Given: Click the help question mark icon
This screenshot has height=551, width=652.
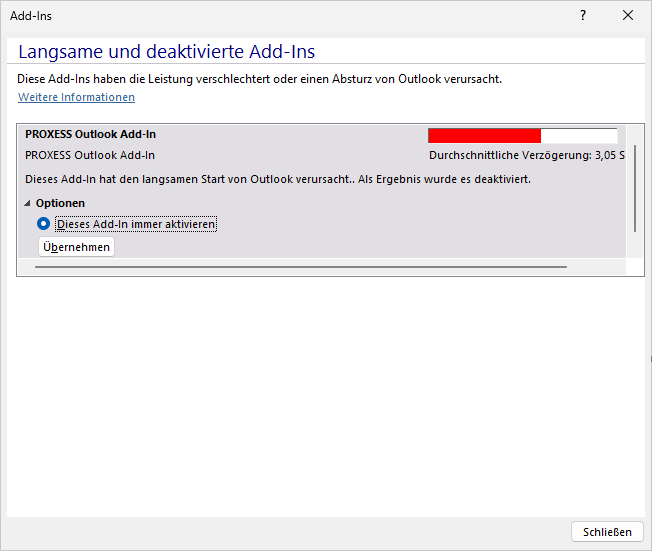Looking at the screenshot, I should point(583,15).
